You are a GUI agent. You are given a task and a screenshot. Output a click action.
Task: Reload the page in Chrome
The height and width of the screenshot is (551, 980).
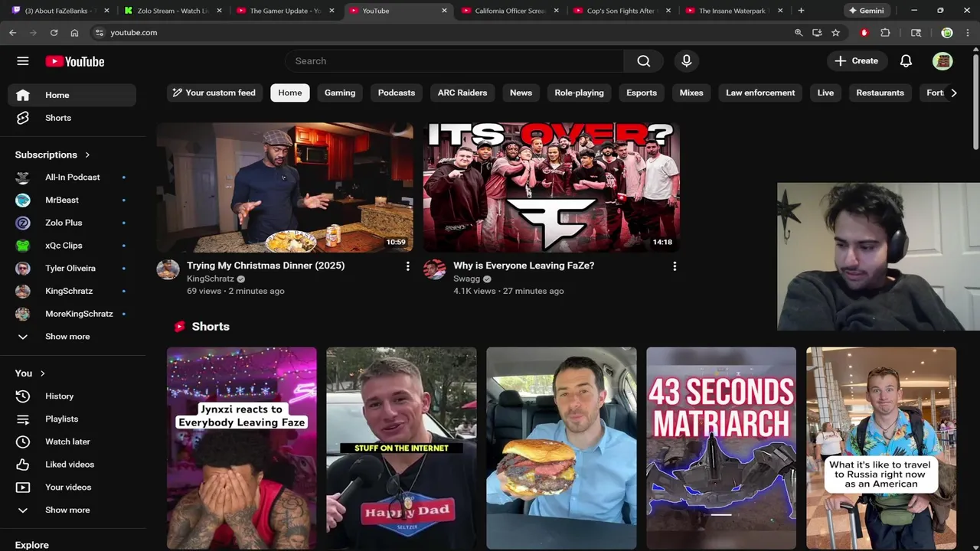54,33
